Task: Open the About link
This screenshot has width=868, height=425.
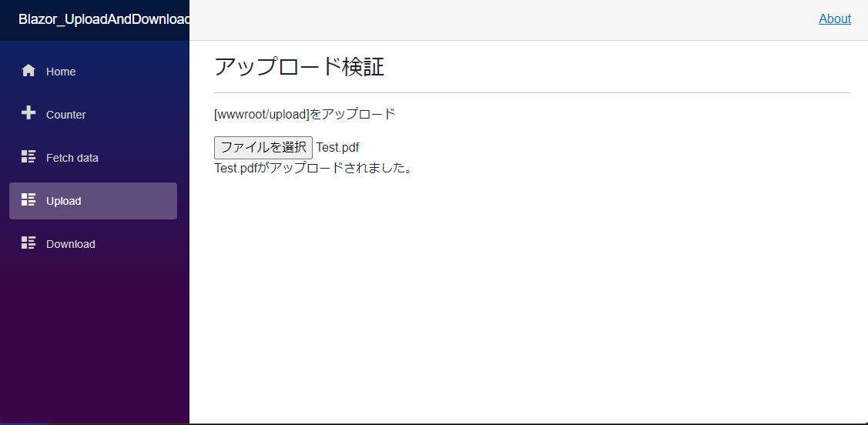Action: pos(835,18)
